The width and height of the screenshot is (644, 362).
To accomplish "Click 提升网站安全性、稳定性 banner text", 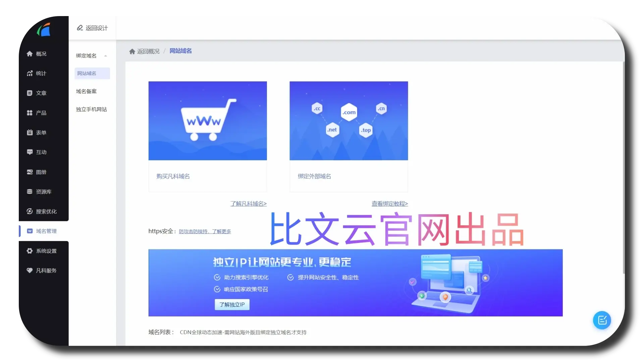I will (x=328, y=278).
